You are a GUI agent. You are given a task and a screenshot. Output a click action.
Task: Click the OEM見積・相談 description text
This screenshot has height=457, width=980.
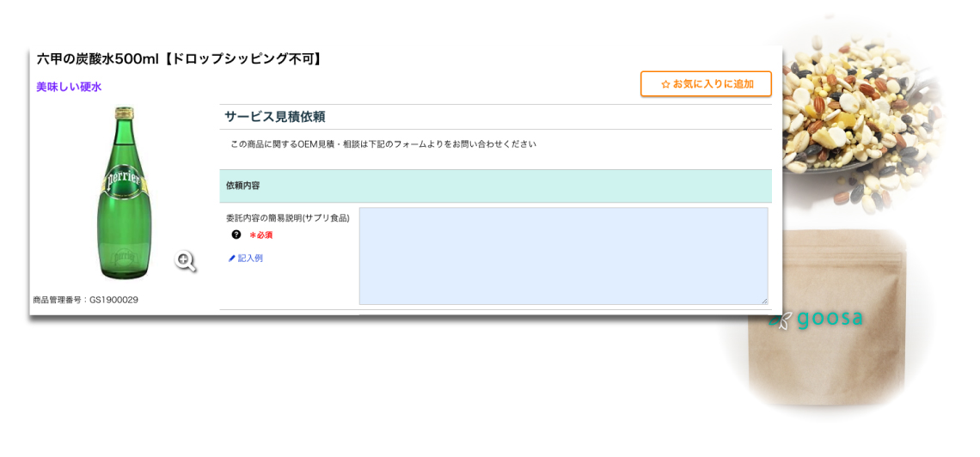point(383,144)
